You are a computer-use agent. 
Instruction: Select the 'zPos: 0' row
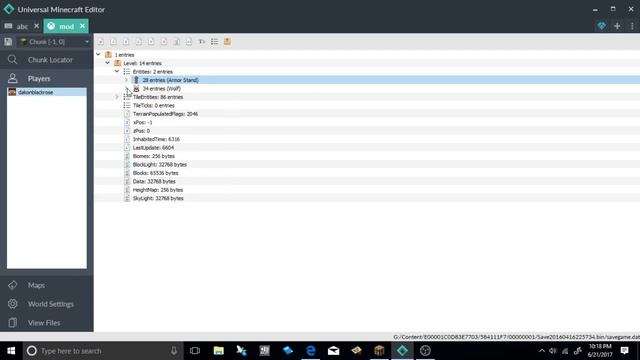tap(367, 131)
